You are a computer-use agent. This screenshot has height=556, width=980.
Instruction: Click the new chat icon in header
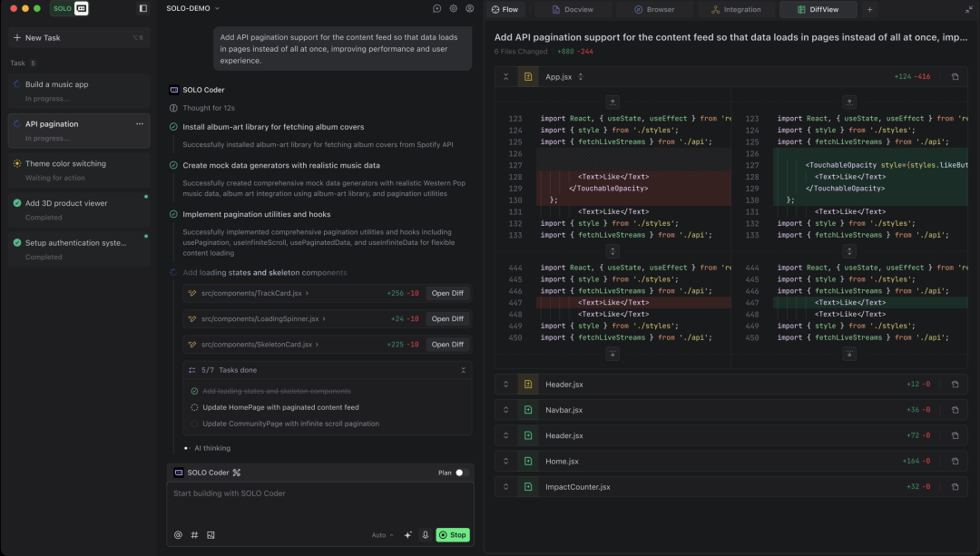[437, 8]
